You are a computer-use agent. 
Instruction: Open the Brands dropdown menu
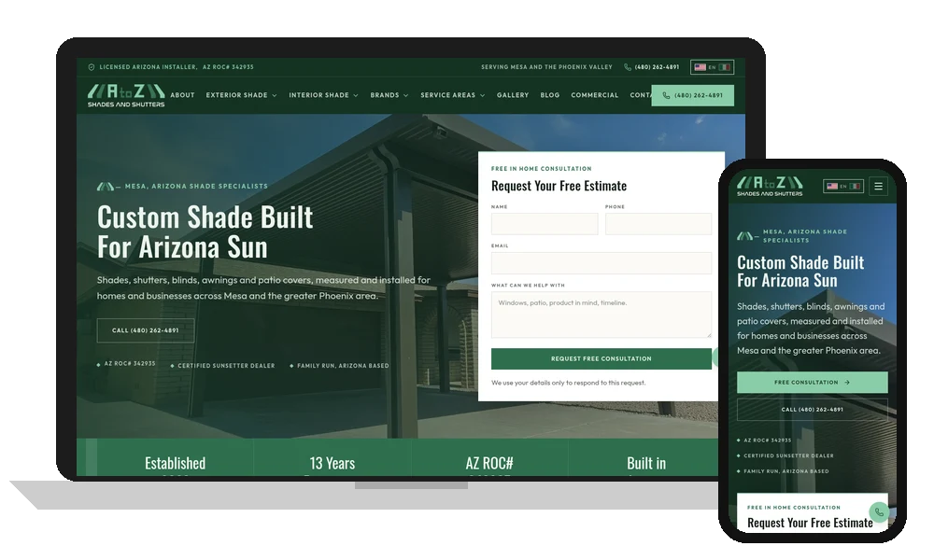pyautogui.click(x=389, y=95)
